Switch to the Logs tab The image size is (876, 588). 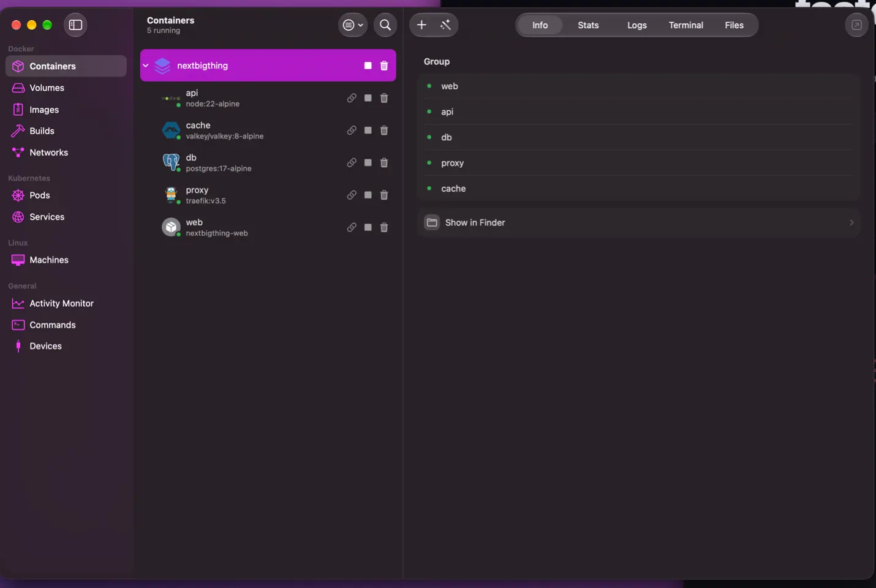pos(637,25)
